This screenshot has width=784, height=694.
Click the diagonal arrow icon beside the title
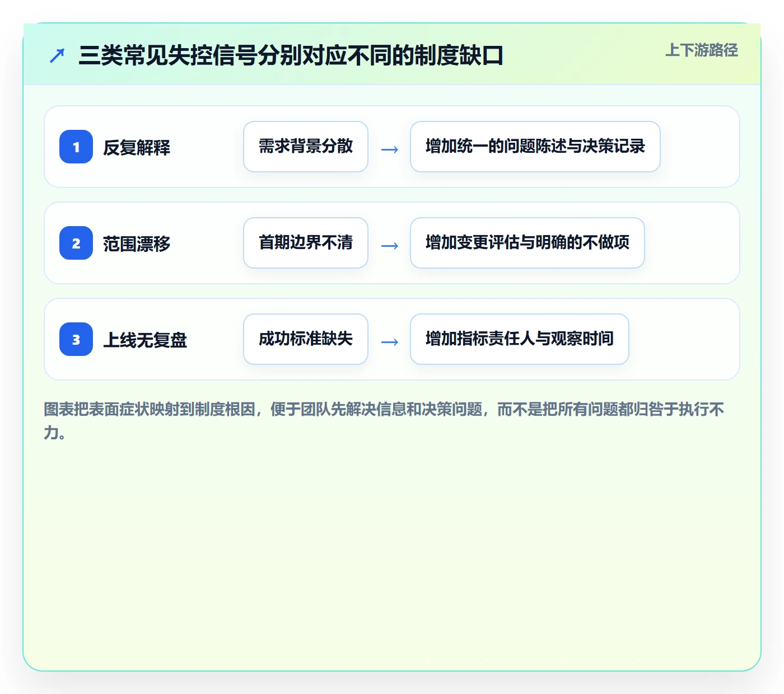[57, 55]
